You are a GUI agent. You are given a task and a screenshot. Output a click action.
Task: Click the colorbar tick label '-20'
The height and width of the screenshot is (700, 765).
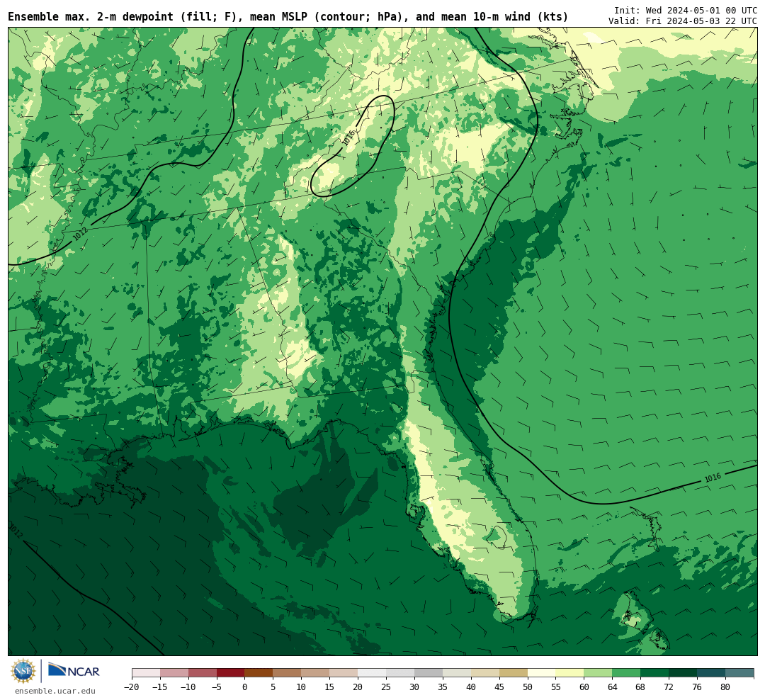pyautogui.click(x=132, y=687)
